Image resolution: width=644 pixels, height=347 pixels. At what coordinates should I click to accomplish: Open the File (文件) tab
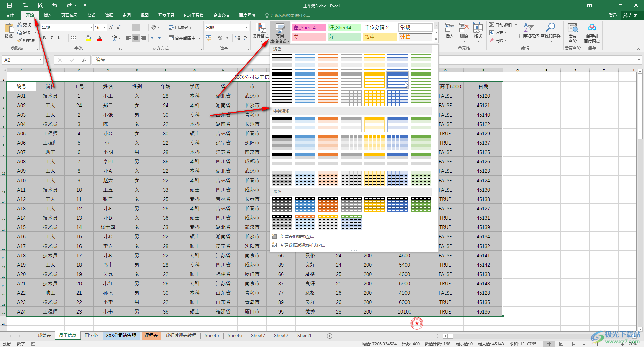[x=10, y=15]
